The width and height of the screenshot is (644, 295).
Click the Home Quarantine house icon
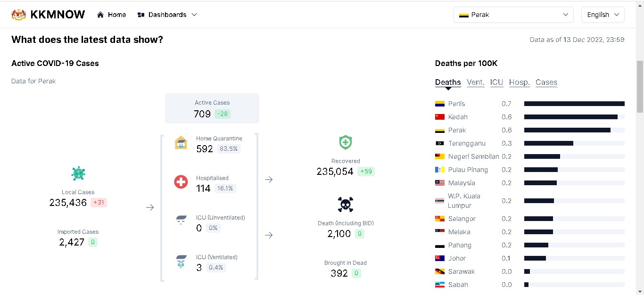click(181, 143)
